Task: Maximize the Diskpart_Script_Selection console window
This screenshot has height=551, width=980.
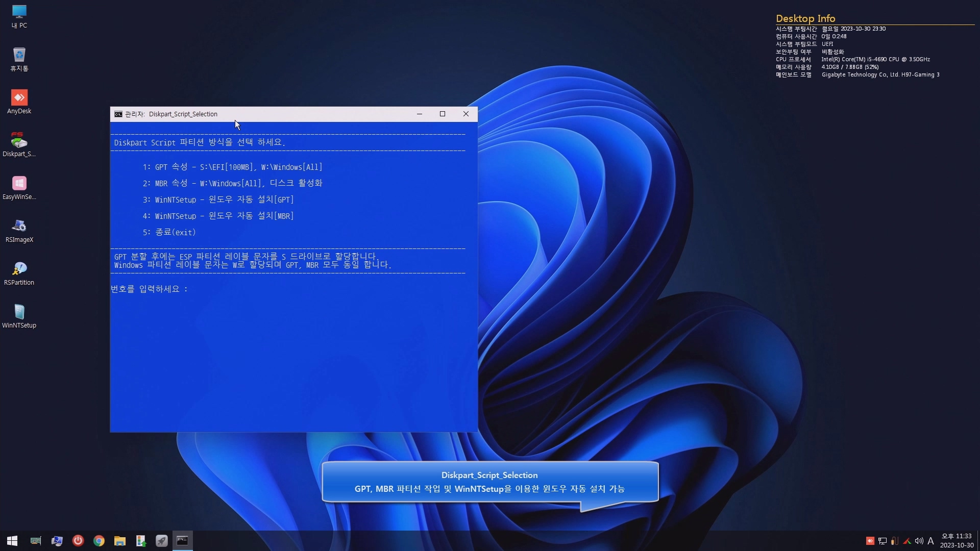Action: (x=443, y=114)
